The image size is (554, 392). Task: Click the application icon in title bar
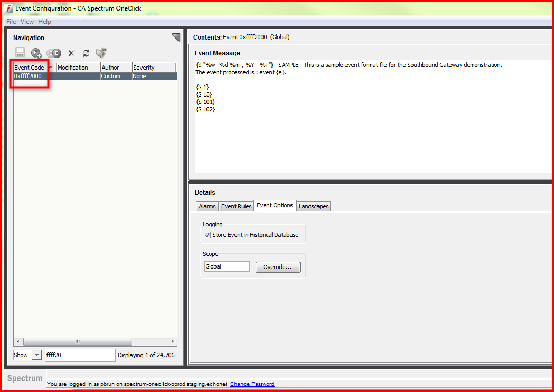[x=10, y=8]
